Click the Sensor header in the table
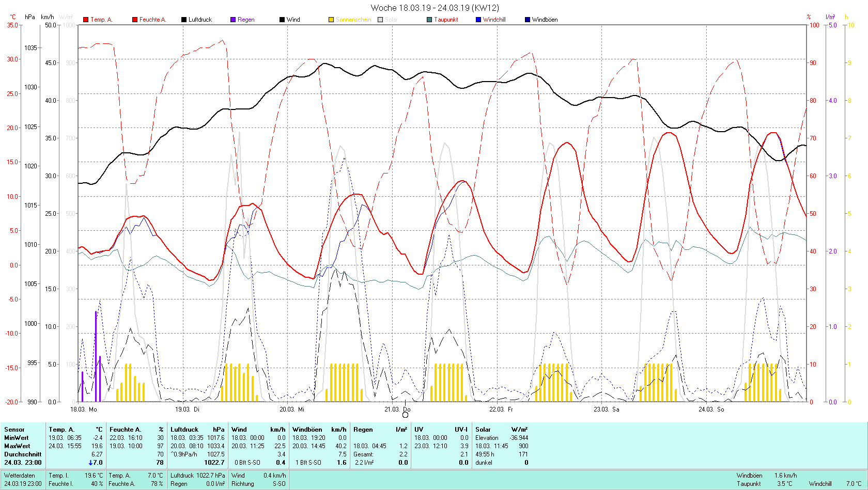The height and width of the screenshot is (490, 868). point(14,430)
